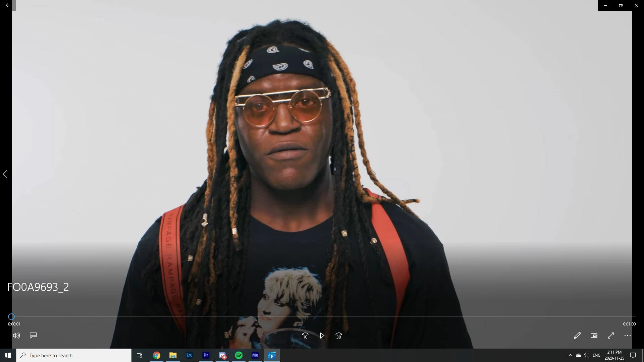Open the Windows notification center
This screenshot has height=362, width=644.
point(633,355)
